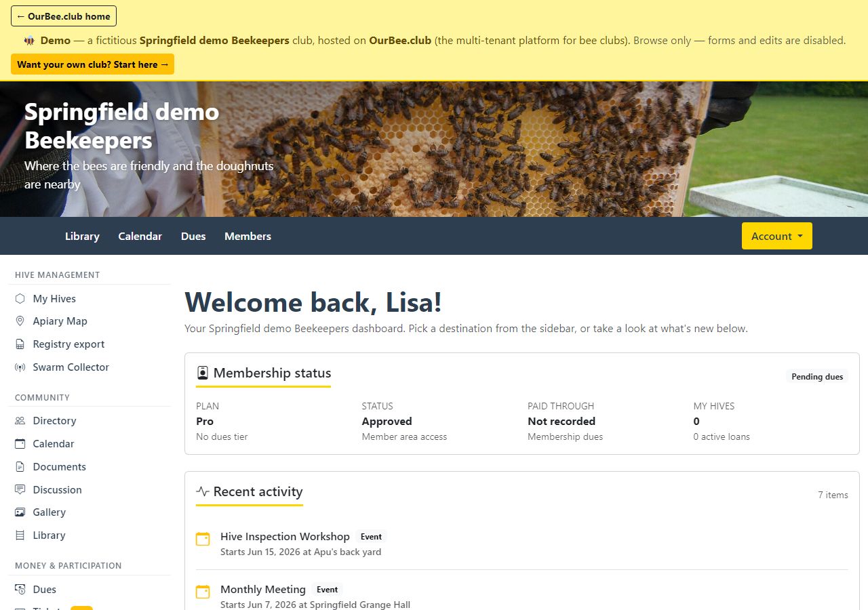Screen dimensions: 868x610
Task: Open the Account dropdown menu
Action: pyautogui.click(x=777, y=236)
